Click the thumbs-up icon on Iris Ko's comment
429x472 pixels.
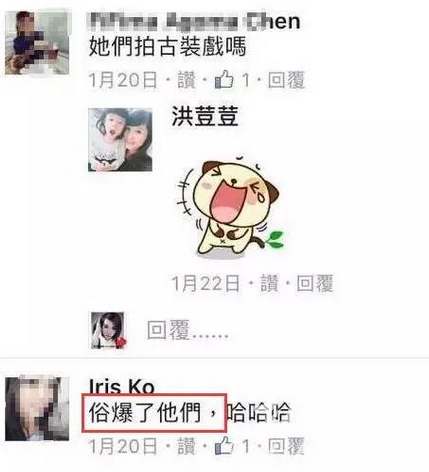coord(224,445)
